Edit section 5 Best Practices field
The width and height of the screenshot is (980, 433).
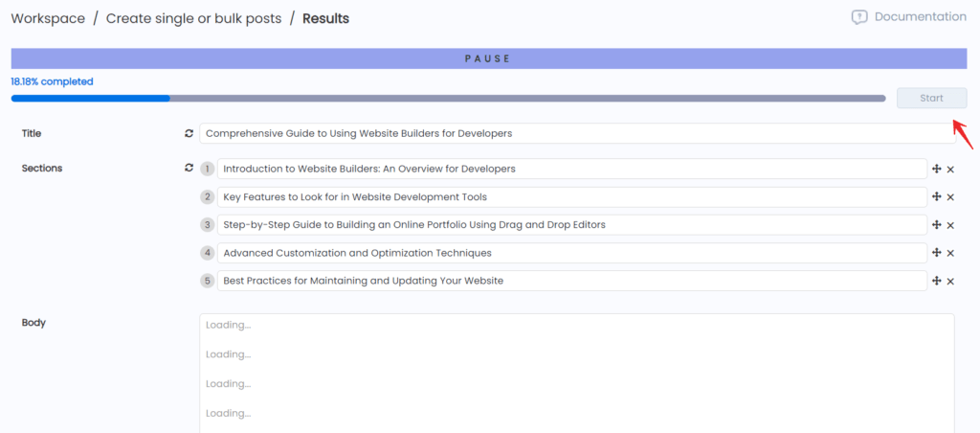pyautogui.click(x=572, y=281)
